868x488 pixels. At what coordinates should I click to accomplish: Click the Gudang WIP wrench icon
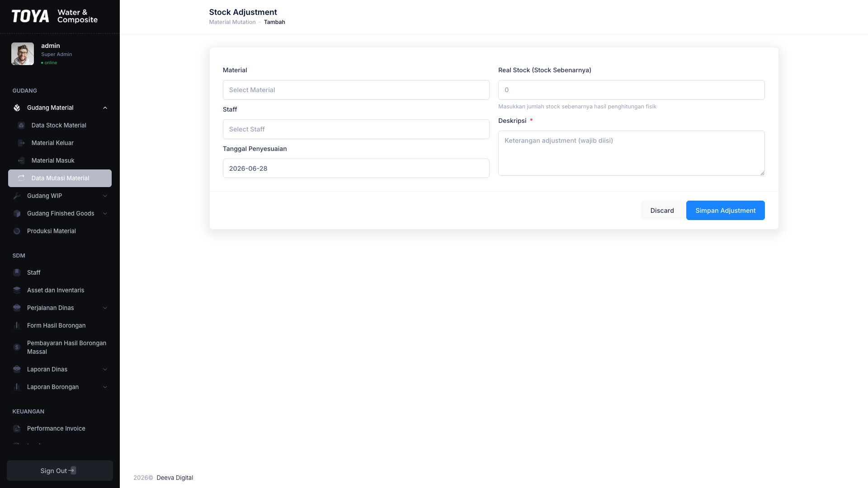[17, 196]
